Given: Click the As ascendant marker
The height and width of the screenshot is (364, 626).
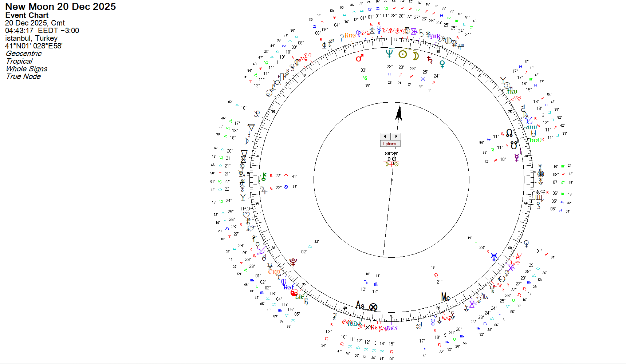Looking at the screenshot, I should click(360, 305).
